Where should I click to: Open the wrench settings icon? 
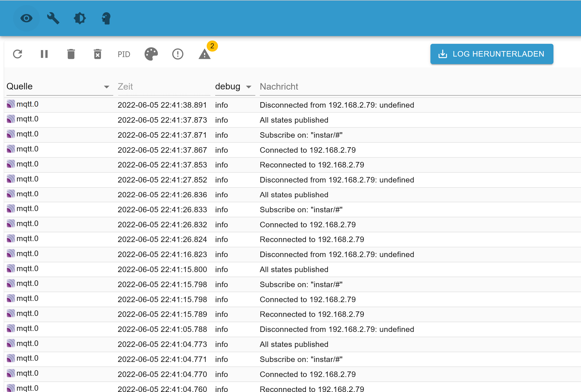53,18
